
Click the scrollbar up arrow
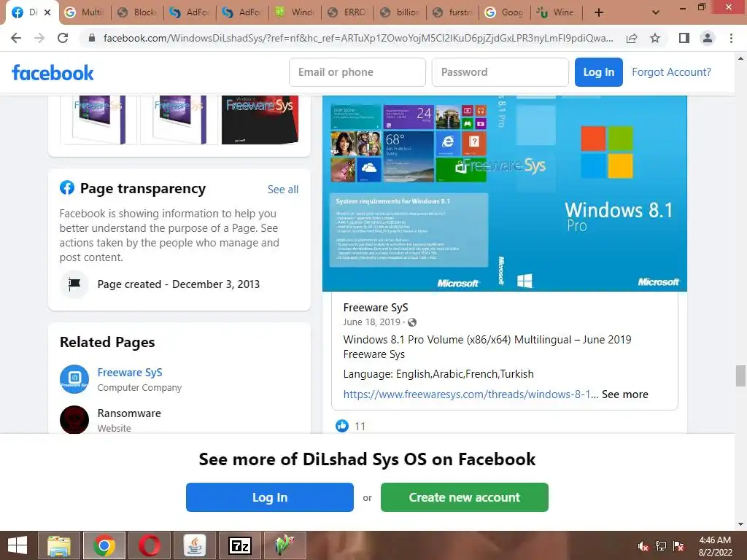740,58
